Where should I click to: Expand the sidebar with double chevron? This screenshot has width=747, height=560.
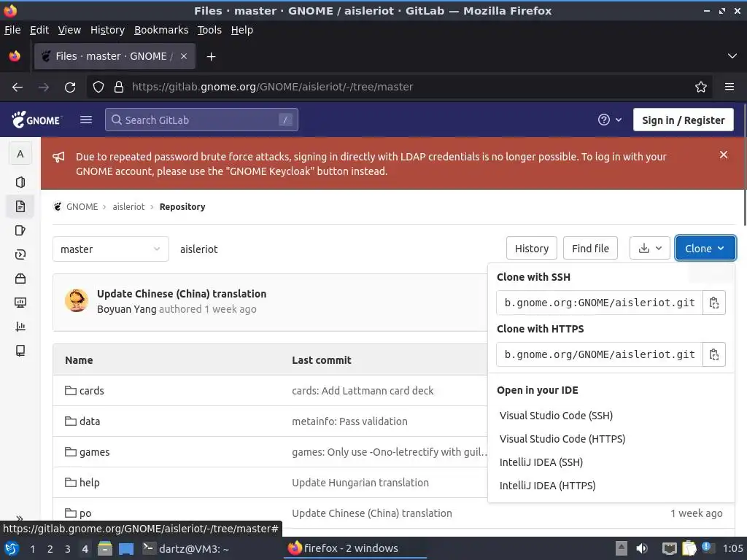pos(20,518)
